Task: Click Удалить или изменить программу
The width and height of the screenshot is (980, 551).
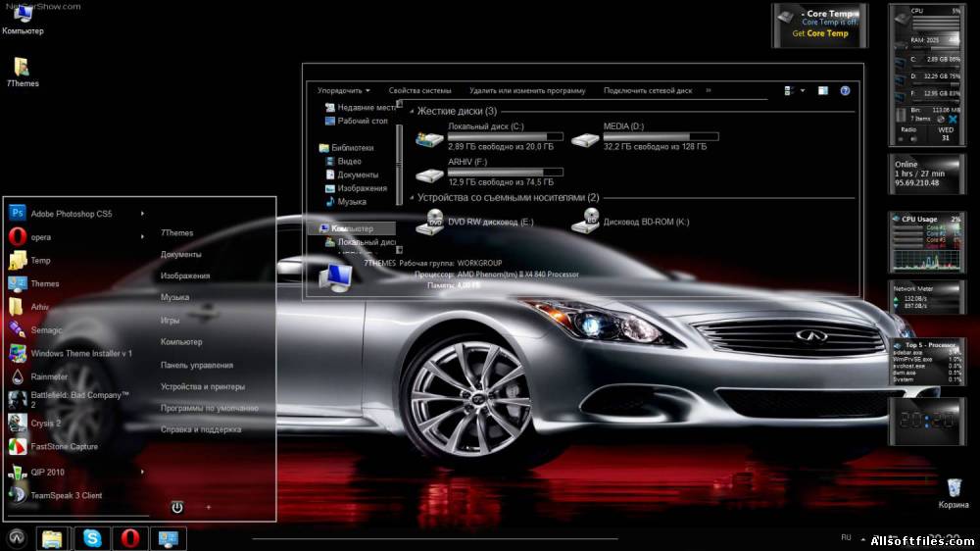Action: point(527,90)
